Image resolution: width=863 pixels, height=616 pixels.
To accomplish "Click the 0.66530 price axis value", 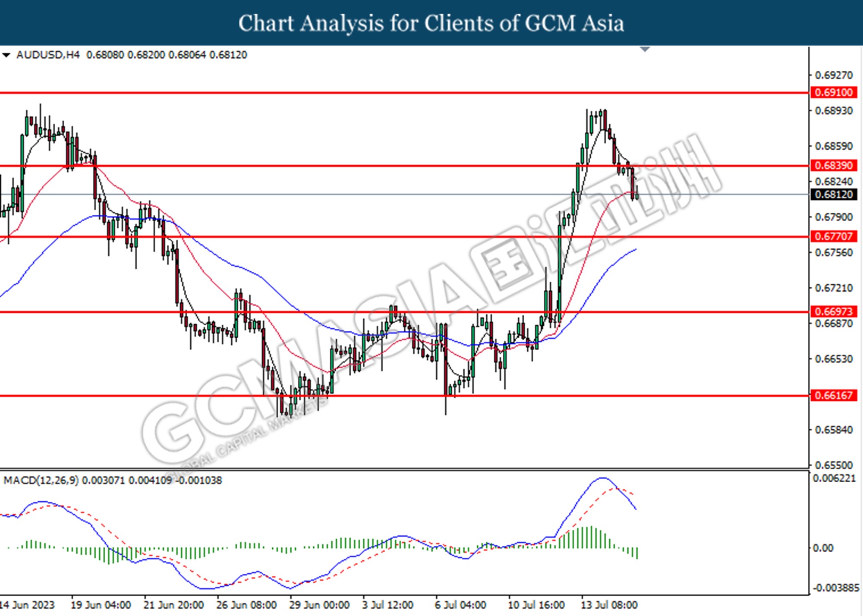I will pos(834,358).
